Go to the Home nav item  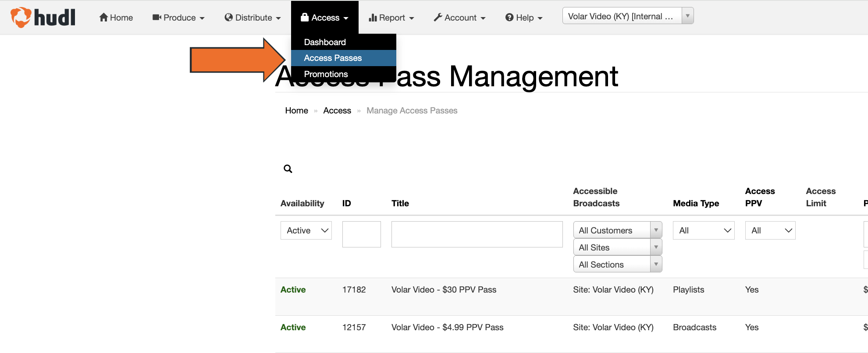[x=116, y=18]
